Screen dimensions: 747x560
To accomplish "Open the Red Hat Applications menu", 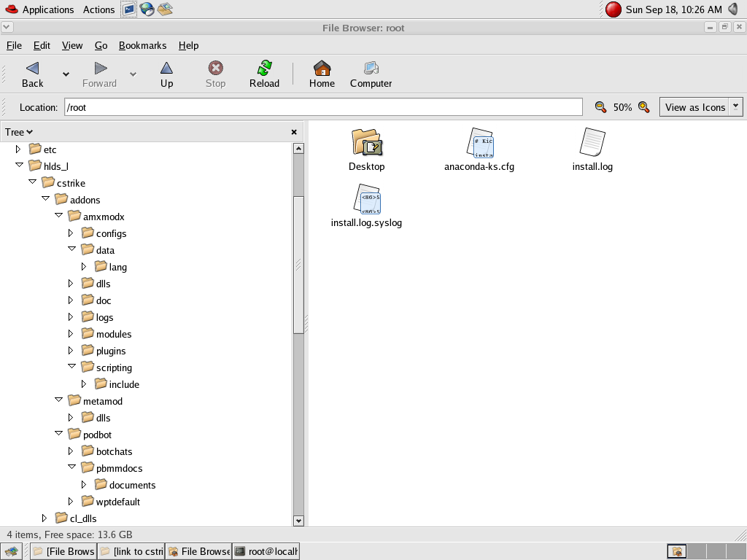I will 39,9.
